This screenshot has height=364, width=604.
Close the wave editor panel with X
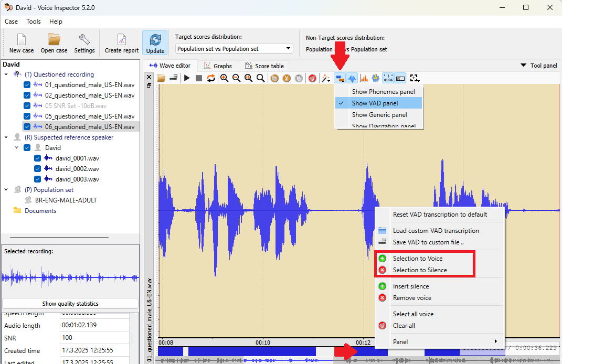pos(149,77)
